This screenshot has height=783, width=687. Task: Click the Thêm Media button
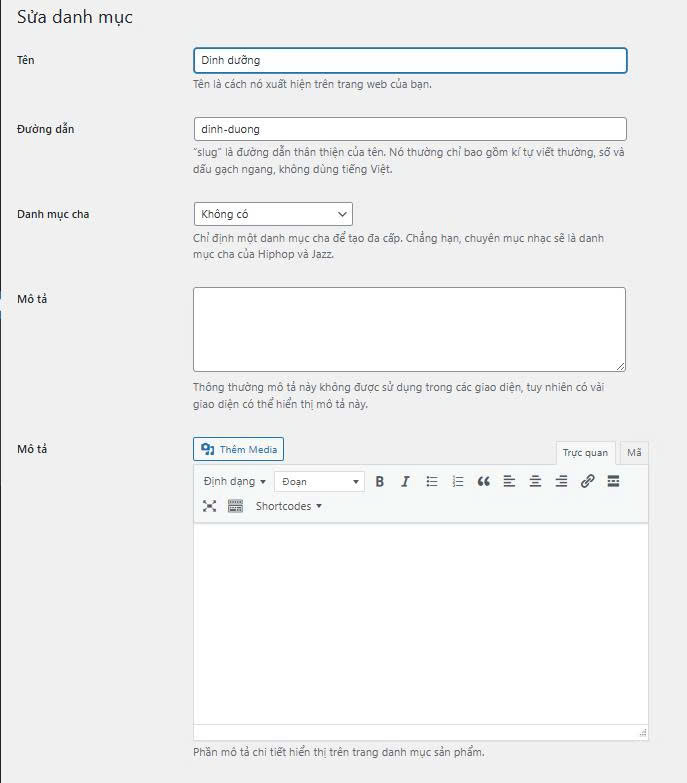(238, 450)
